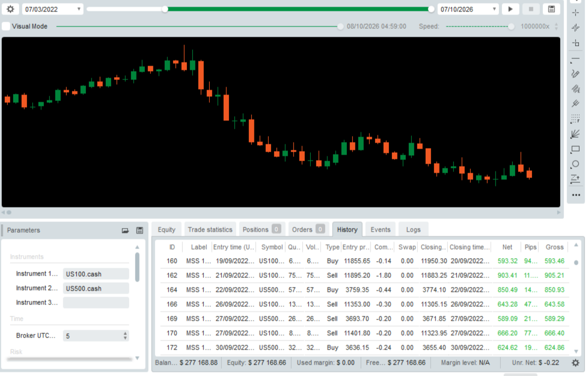Select the Andrews pitchfork tool

[x=575, y=103]
